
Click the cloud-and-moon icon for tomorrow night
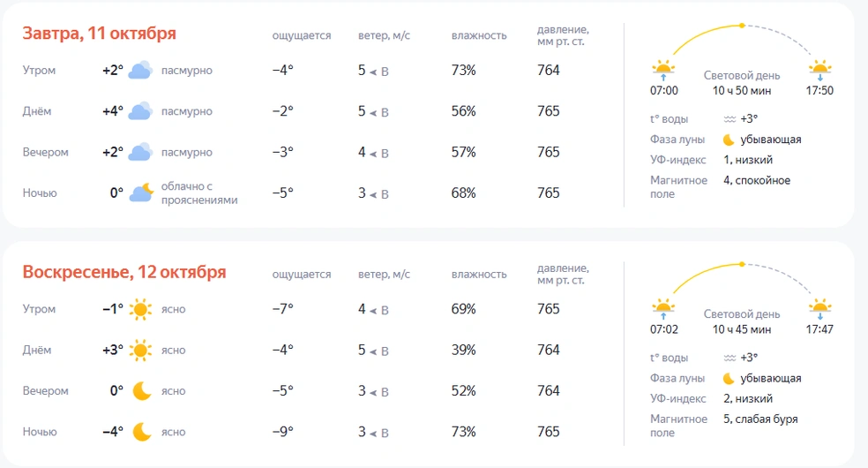pos(142,192)
